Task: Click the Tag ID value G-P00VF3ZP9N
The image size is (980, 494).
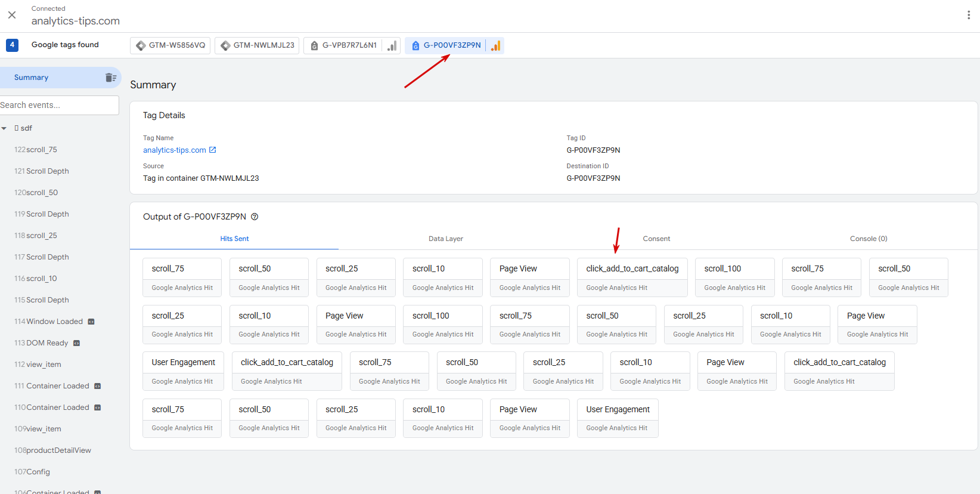Action: (x=593, y=150)
